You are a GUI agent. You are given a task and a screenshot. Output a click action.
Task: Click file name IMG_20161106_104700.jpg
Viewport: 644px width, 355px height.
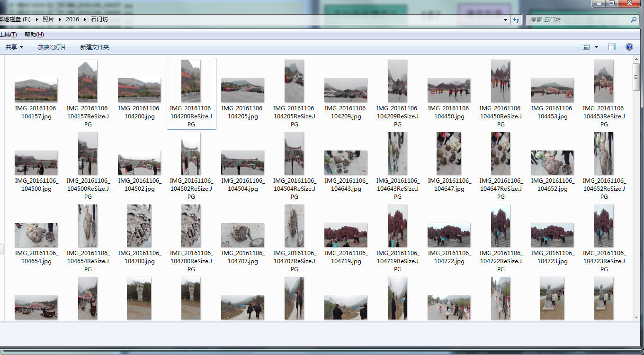[140, 257]
